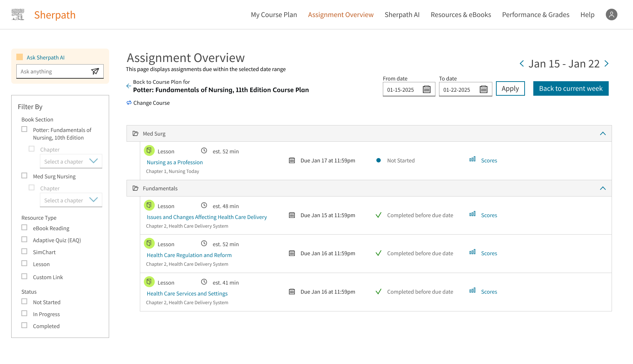
Task: Click the Ask Sherpath AI link
Action: coord(46,57)
